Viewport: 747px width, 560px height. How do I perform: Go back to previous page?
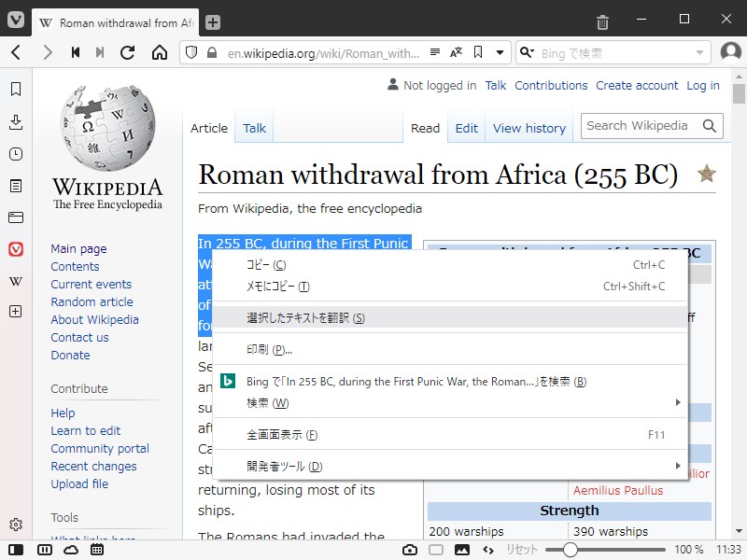pos(16,52)
